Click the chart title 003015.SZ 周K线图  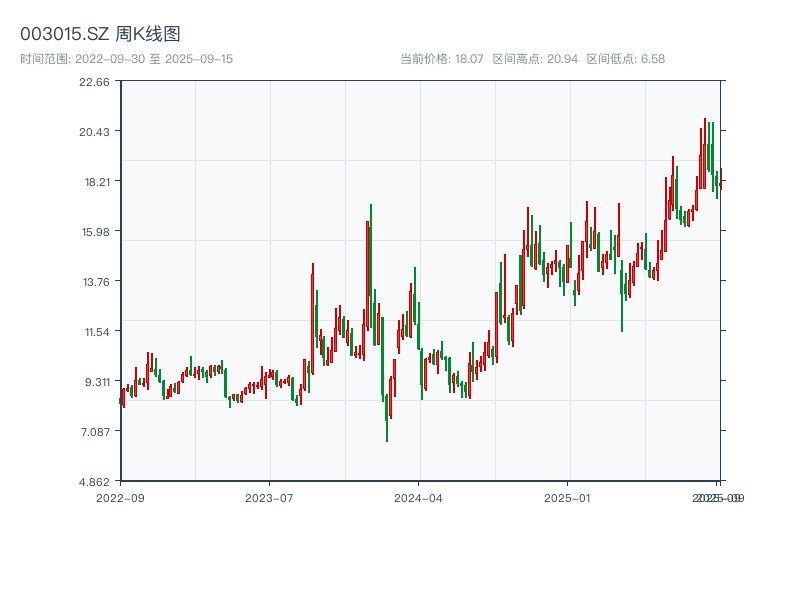tap(100, 34)
